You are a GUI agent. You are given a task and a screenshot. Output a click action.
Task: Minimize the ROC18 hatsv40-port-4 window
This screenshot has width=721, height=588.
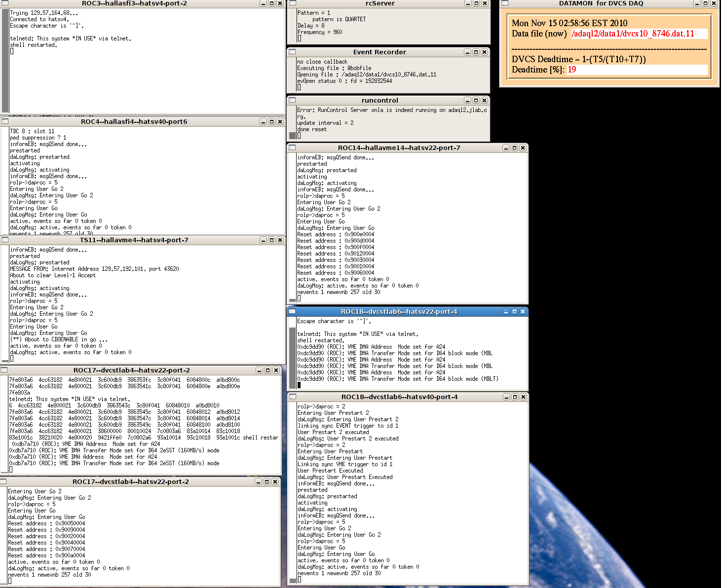coord(506,397)
